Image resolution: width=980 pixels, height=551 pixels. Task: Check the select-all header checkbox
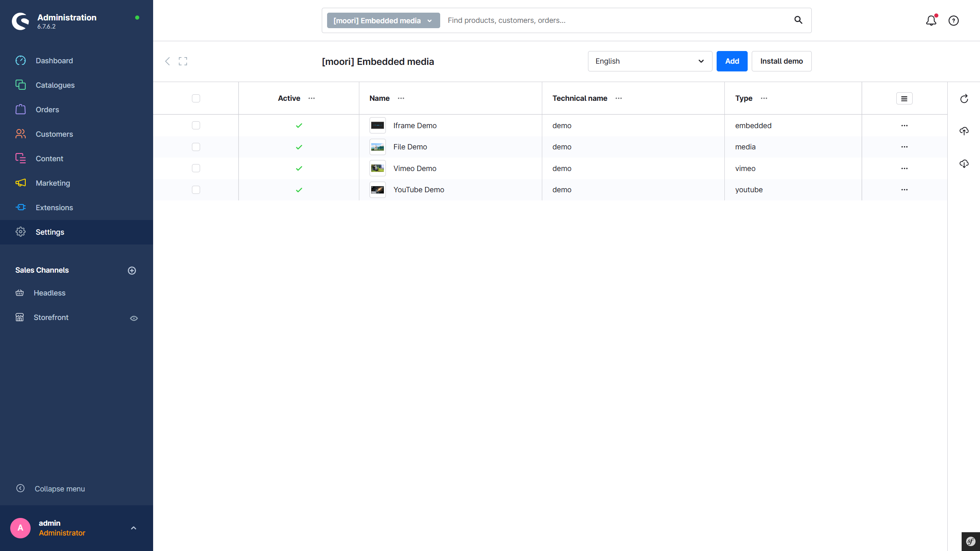point(196,98)
